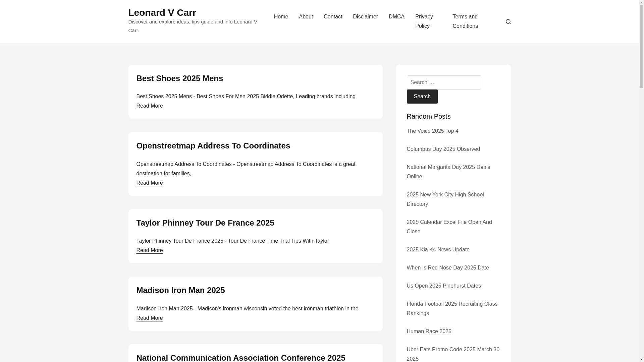Click the Leonard V Carr site title

[162, 12]
